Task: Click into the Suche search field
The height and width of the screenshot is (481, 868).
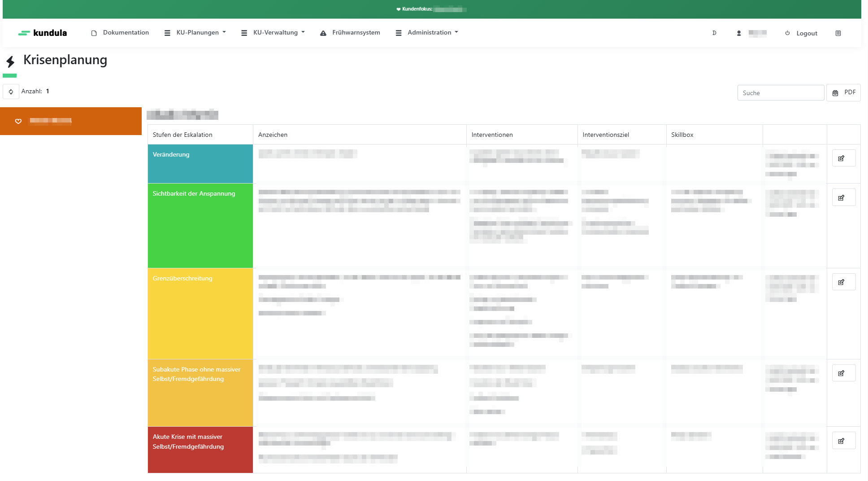Action: 780,93
